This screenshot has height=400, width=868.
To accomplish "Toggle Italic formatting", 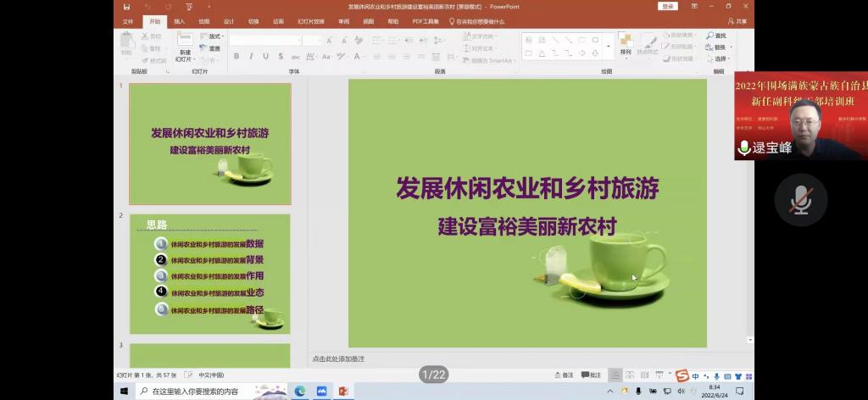I will pos(251,56).
